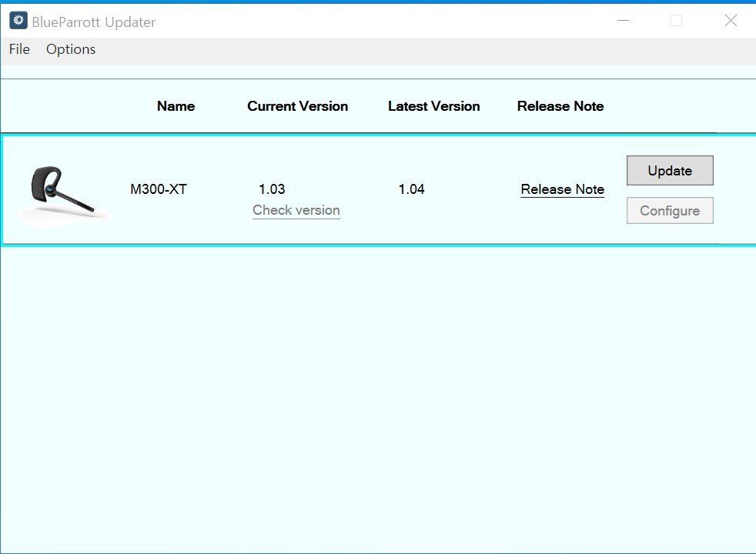756x554 pixels.
Task: Click the M300-XT device name
Action: tap(158, 189)
